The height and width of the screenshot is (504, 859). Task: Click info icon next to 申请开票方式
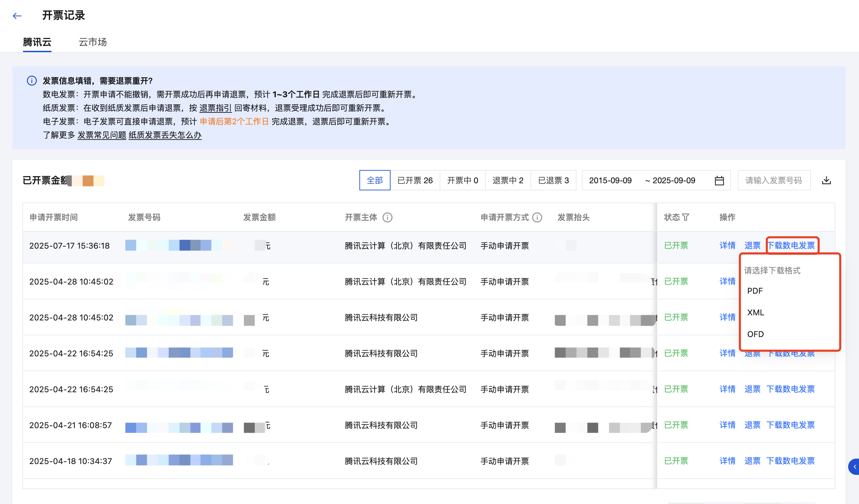[x=537, y=217]
